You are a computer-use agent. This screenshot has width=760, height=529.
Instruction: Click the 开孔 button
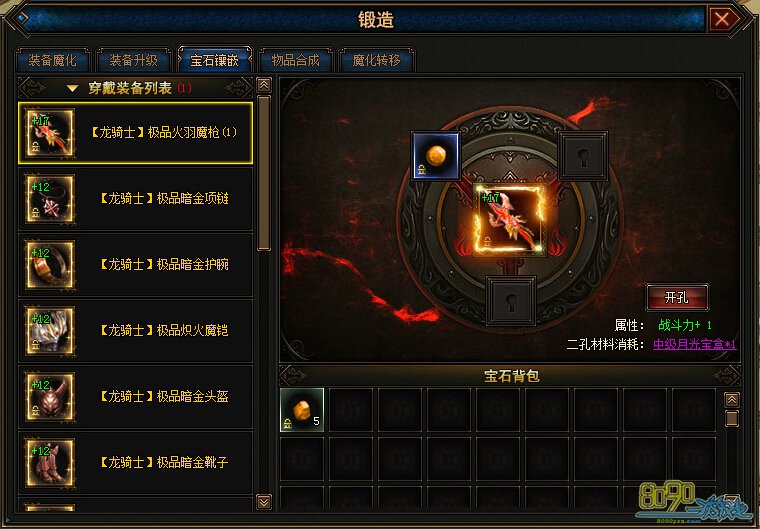pyautogui.click(x=677, y=297)
